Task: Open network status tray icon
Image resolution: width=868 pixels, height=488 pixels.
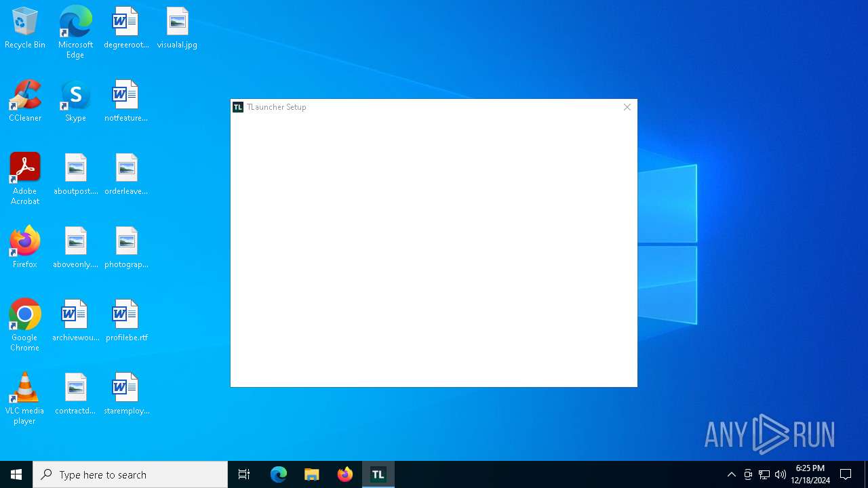Action: (764, 474)
